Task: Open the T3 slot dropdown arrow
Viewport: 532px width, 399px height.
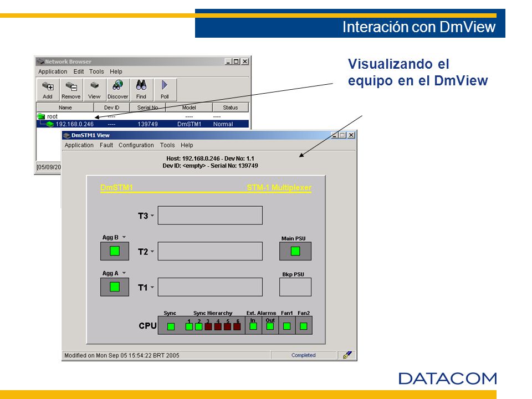Action: [152, 216]
